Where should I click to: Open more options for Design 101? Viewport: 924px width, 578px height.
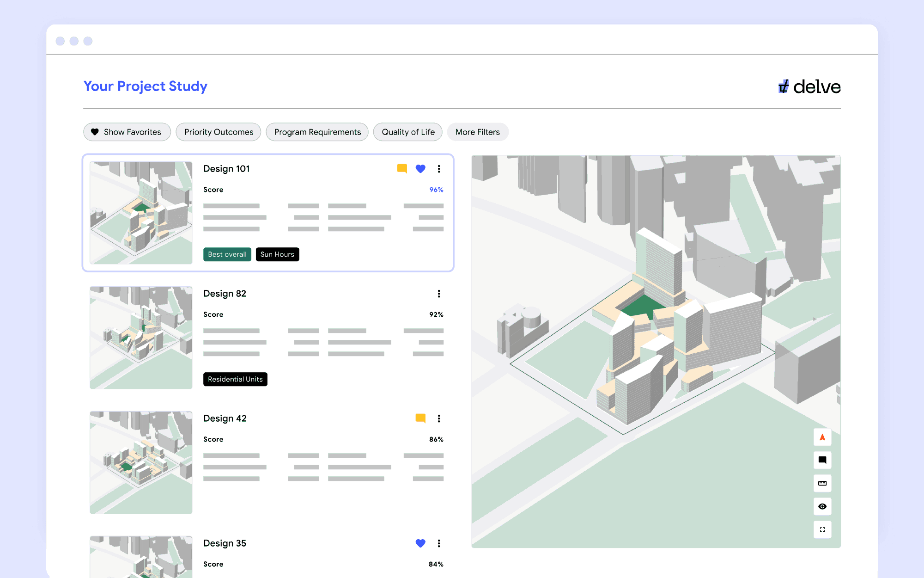click(x=438, y=168)
